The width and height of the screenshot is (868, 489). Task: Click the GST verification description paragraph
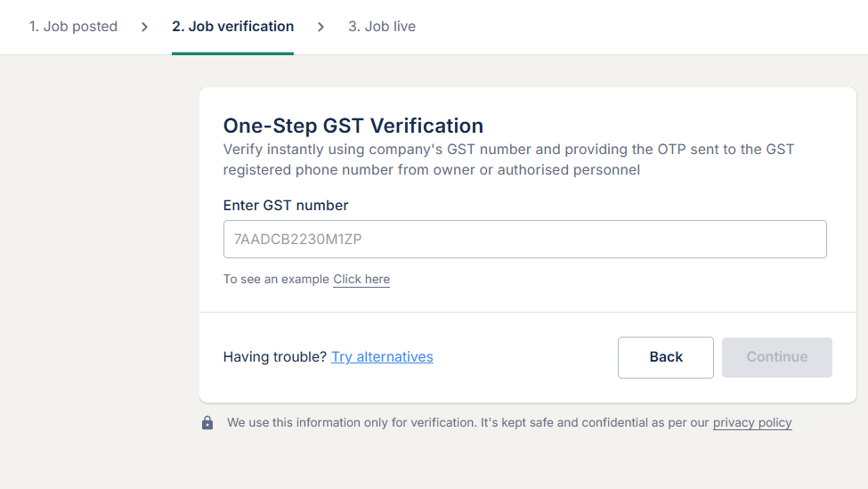507,159
